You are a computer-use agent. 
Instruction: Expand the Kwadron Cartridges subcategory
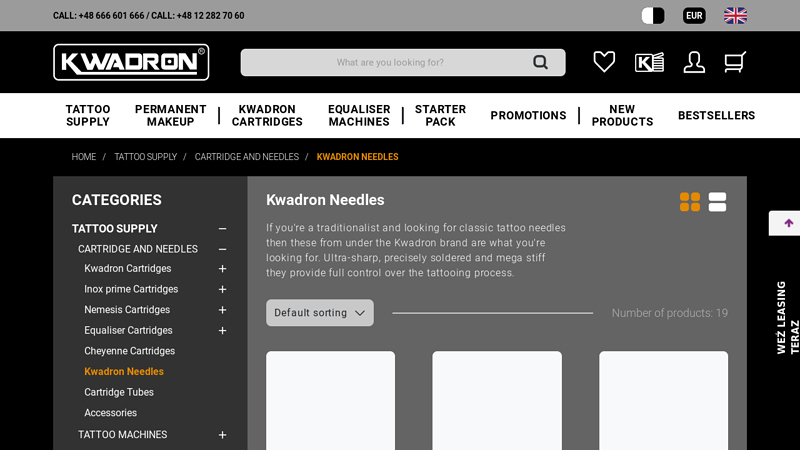click(x=222, y=268)
